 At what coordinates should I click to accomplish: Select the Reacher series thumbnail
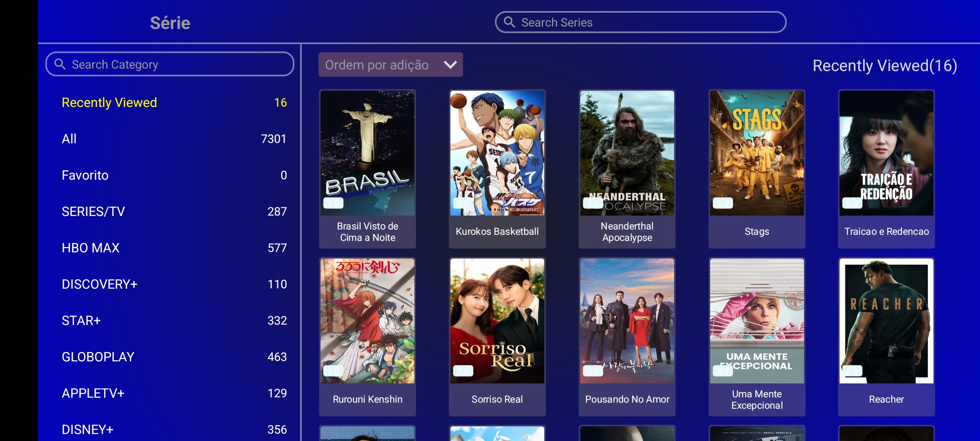coord(886,321)
